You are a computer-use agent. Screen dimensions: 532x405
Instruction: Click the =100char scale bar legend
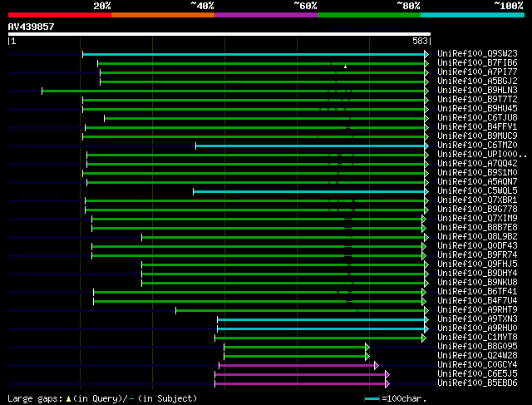[396, 398]
